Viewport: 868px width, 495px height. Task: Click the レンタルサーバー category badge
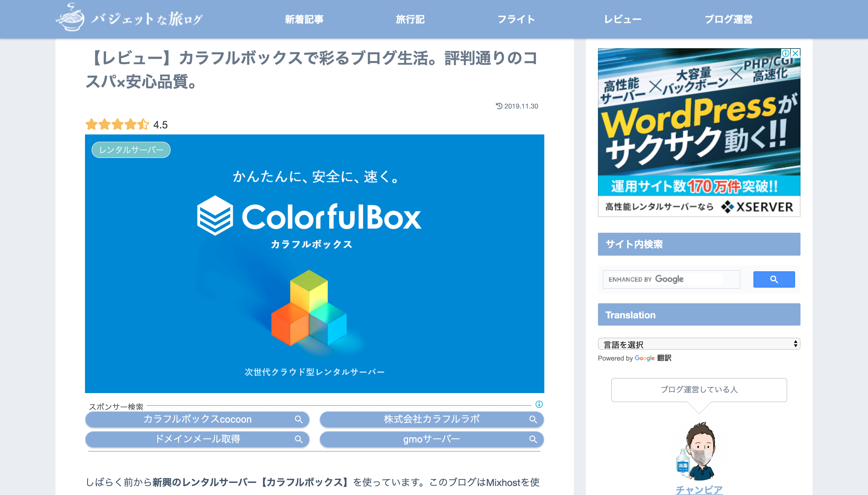131,150
